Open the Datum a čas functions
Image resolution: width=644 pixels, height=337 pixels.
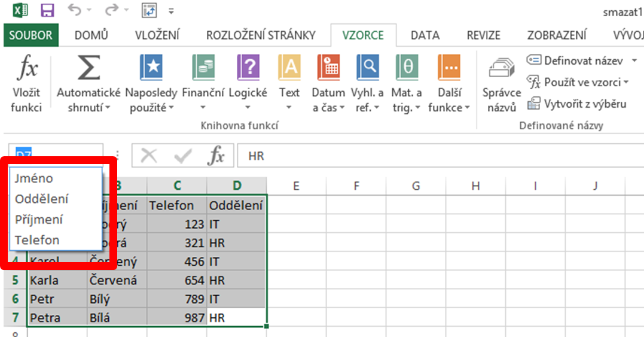point(328,83)
